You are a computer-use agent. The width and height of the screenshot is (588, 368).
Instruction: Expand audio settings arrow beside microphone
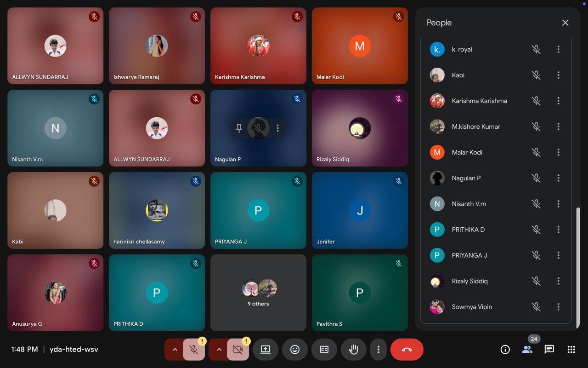pyautogui.click(x=175, y=350)
